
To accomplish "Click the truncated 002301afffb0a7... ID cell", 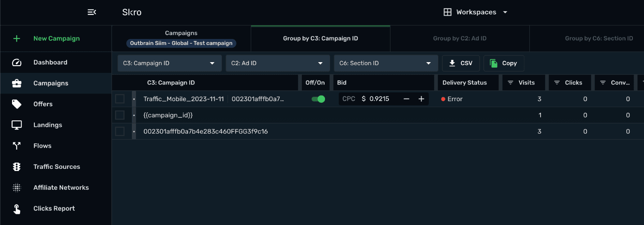I will tap(258, 99).
